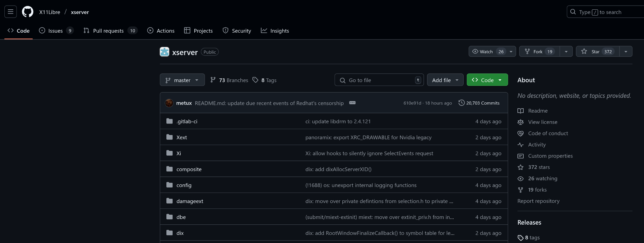This screenshot has width=644, height=243.
Task: Open the Actions tab
Action: [161, 30]
